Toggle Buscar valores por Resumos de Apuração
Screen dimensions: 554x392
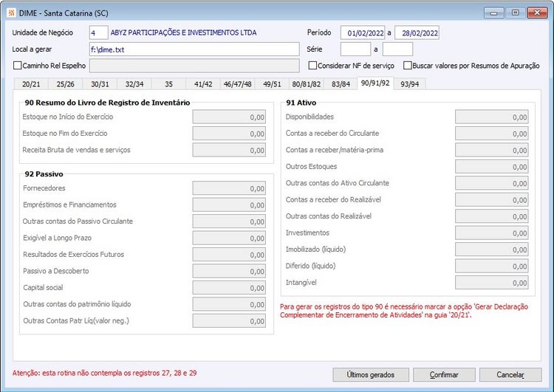408,66
